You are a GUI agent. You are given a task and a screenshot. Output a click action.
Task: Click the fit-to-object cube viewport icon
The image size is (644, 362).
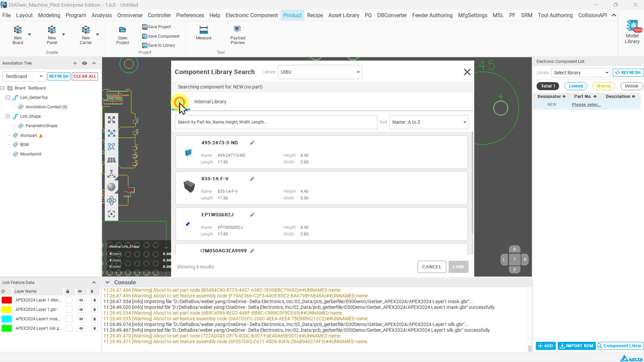tap(111, 133)
